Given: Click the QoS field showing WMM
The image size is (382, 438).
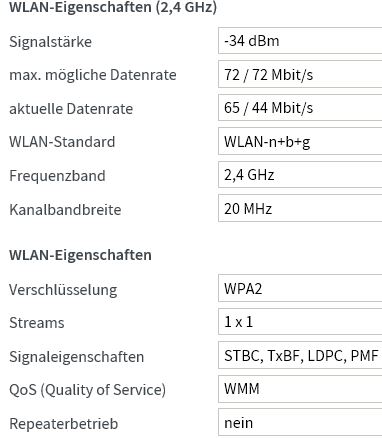Looking at the screenshot, I should click(300, 389).
